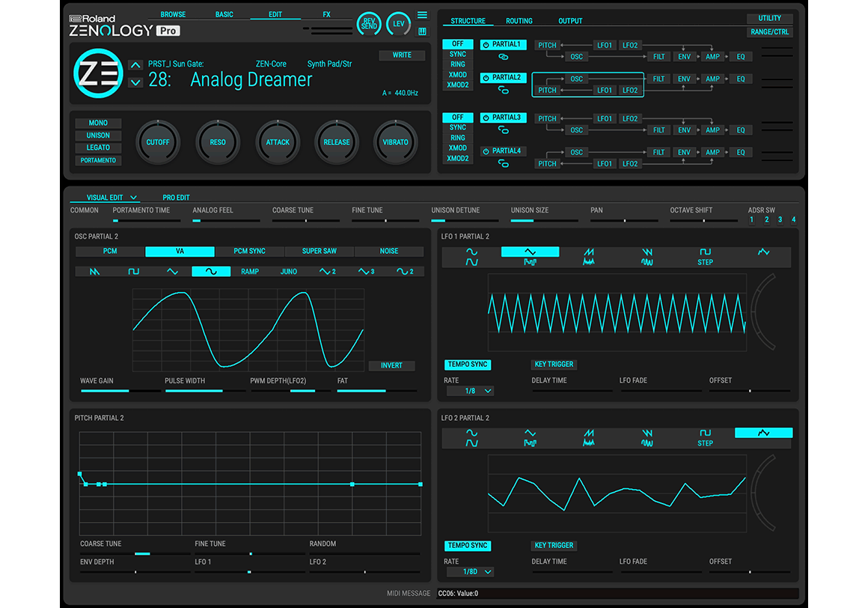Screen dimensions: 868x608
Task: Select sawtooth waveform in OSC Partial 2
Action: pos(95,271)
